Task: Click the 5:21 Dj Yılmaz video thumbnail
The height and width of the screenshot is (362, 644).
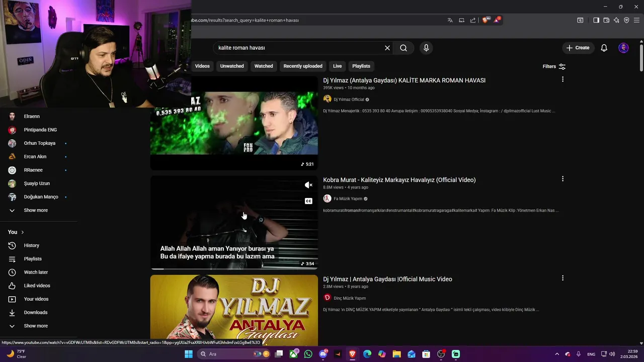Action: (234, 123)
